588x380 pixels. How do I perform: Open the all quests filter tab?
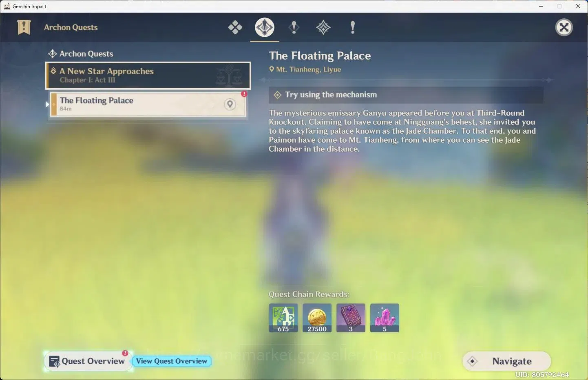(x=235, y=28)
